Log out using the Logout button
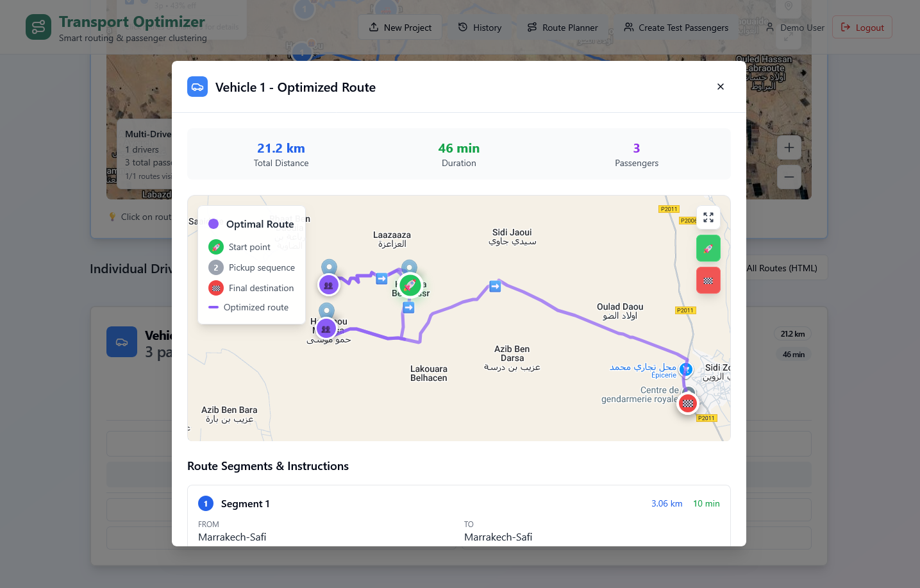The height and width of the screenshot is (588, 920). (862, 28)
